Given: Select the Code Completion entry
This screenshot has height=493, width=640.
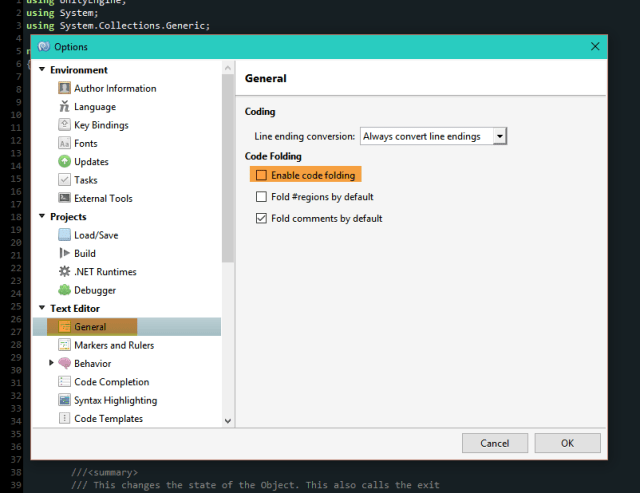Looking at the screenshot, I should coord(112,382).
